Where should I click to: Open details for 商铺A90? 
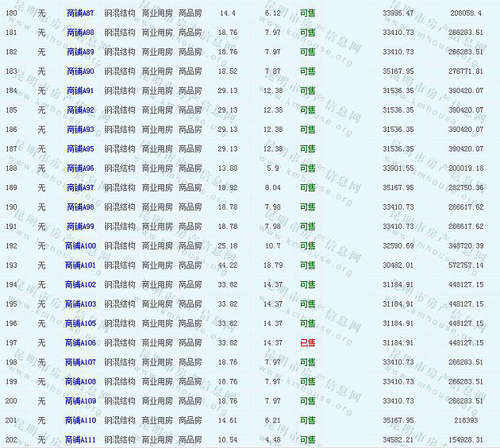click(x=80, y=71)
